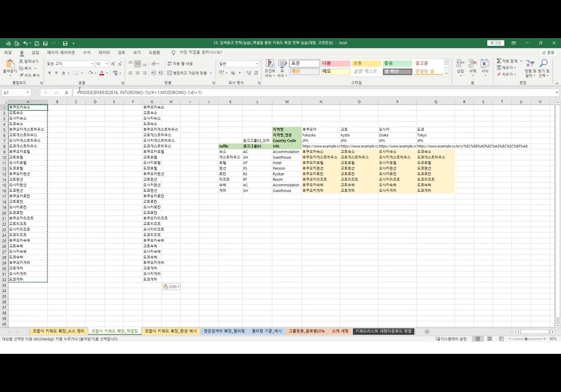Open the font name dropdown 맑은 고딕
561x392 pixels.
click(x=92, y=64)
